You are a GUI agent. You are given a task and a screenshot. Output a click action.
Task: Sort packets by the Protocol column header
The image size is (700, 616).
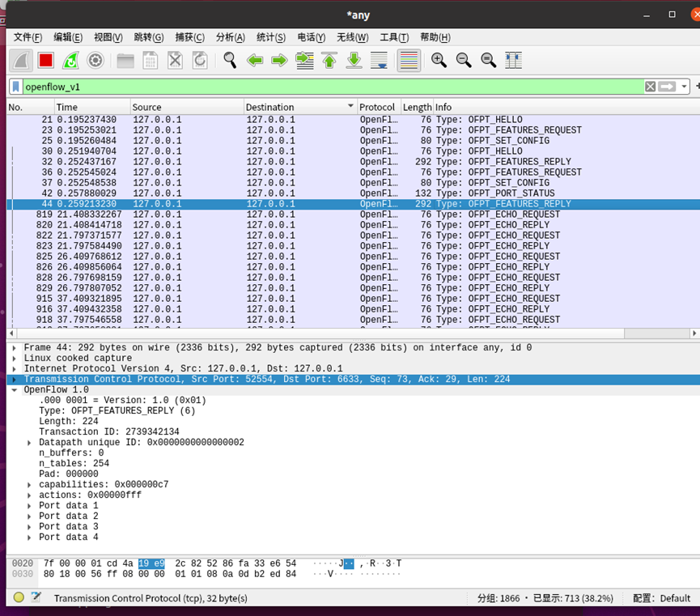click(379, 107)
